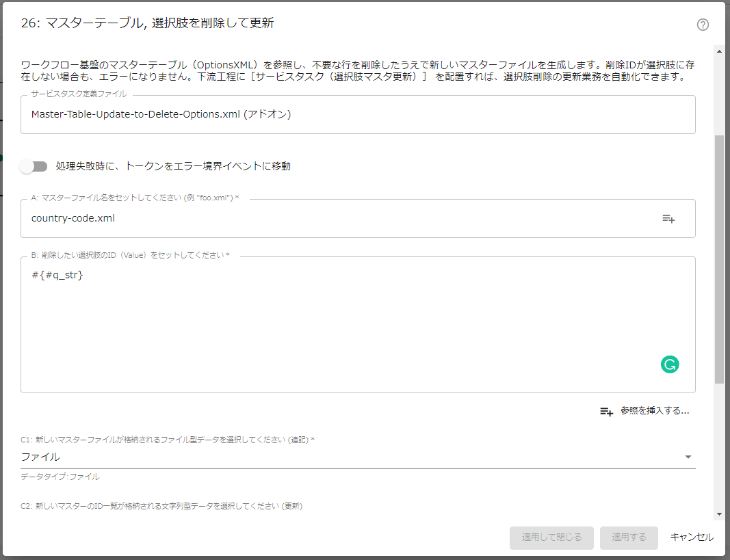Screen dimensions: 730x560
Task: Click the insert-reference icon beside country-code.xml field
Action: pyautogui.click(x=668, y=218)
